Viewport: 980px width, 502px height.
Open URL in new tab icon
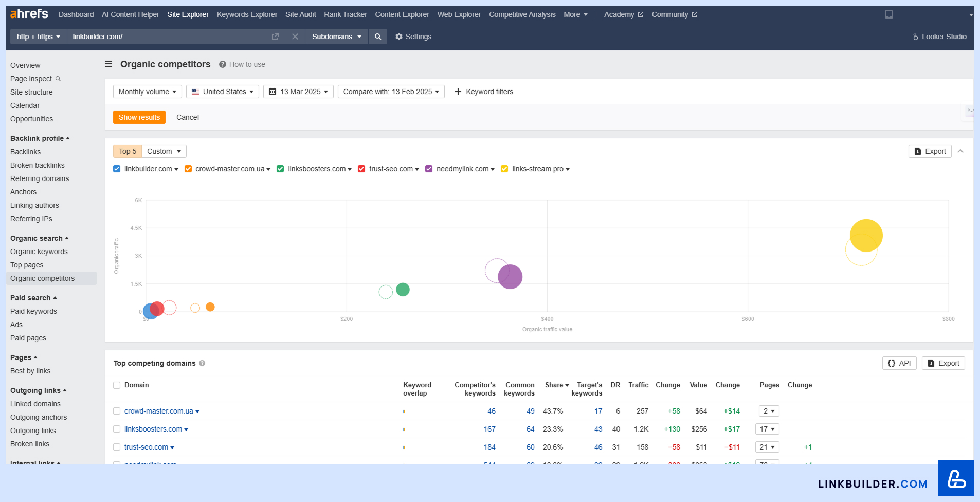point(275,37)
